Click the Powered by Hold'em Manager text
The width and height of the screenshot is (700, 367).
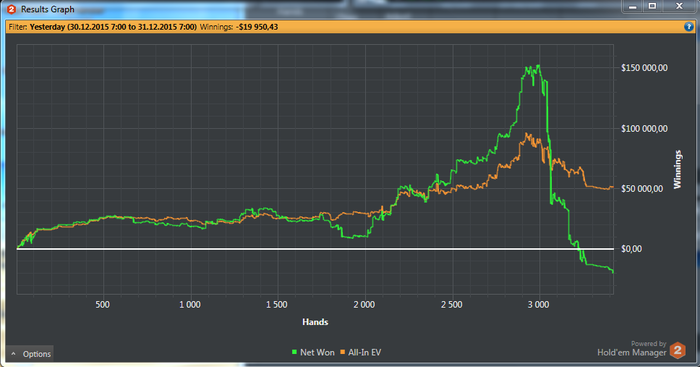tap(632, 349)
